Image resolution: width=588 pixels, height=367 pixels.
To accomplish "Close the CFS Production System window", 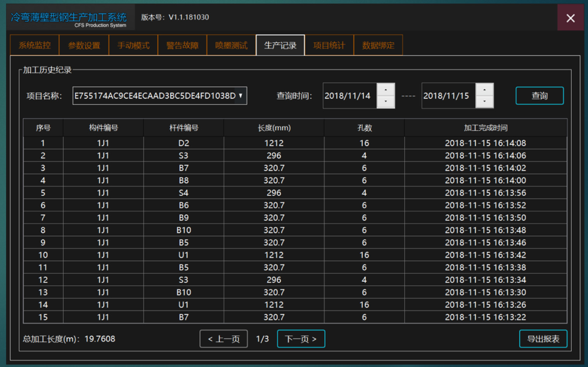I will click(x=570, y=18).
